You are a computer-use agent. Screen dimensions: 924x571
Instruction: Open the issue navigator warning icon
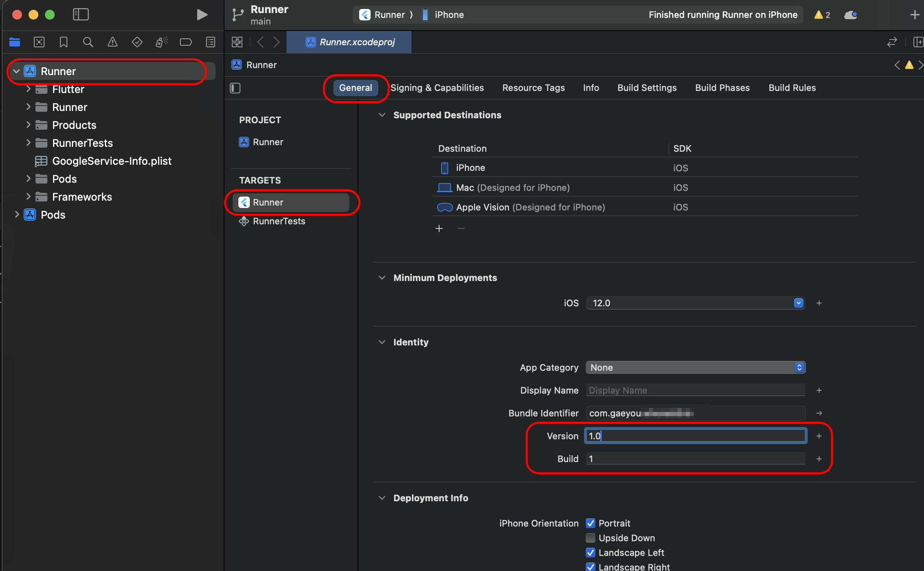click(112, 42)
